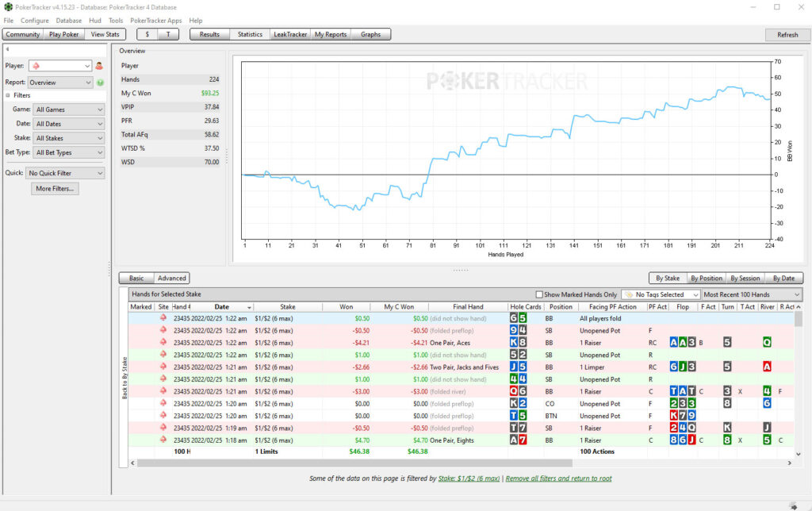Click the hole cards T7
The height and width of the screenshot is (511, 812).
click(518, 428)
